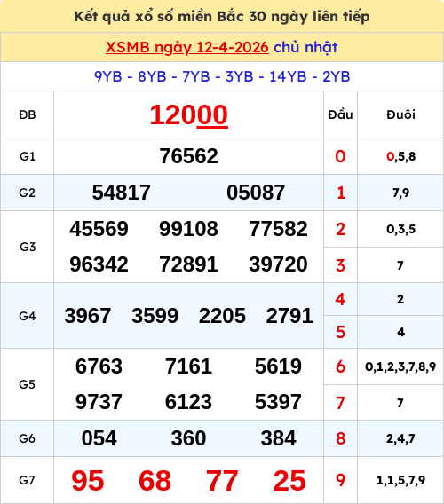Click the G2 row label
This screenshot has width=444, height=504.
[27, 193]
